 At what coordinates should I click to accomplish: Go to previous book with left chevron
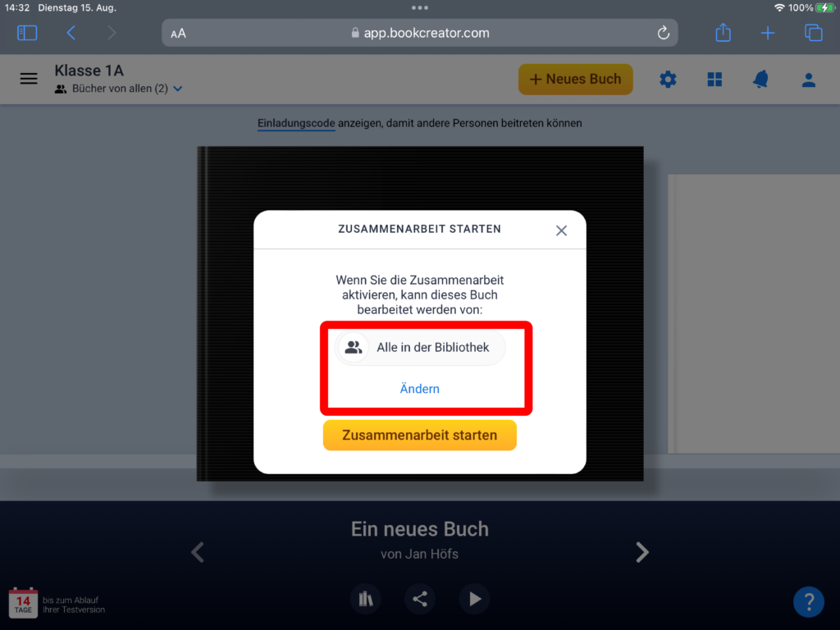pyautogui.click(x=198, y=552)
